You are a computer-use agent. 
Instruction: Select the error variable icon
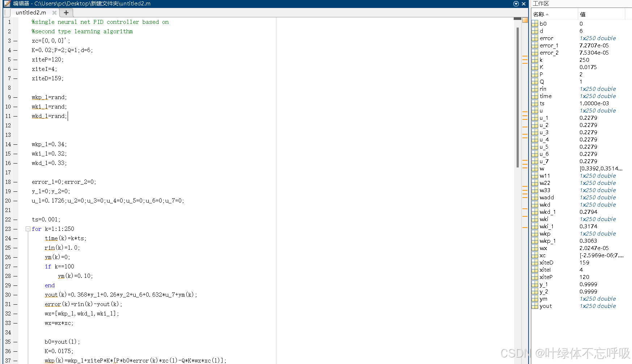point(535,38)
